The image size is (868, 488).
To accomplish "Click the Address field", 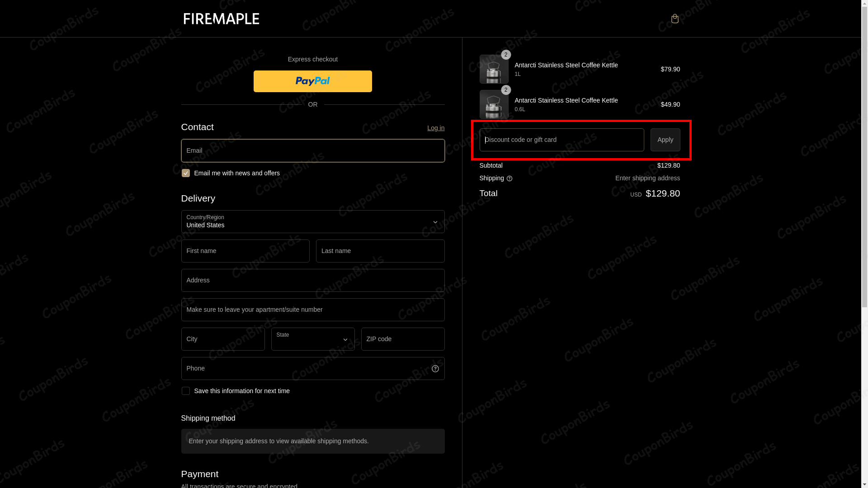I will [x=313, y=280].
